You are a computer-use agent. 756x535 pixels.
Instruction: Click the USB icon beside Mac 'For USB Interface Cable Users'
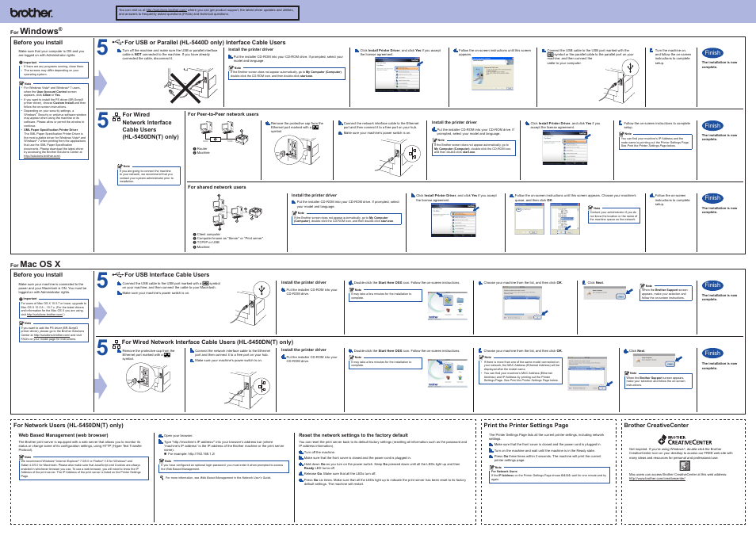117,274
